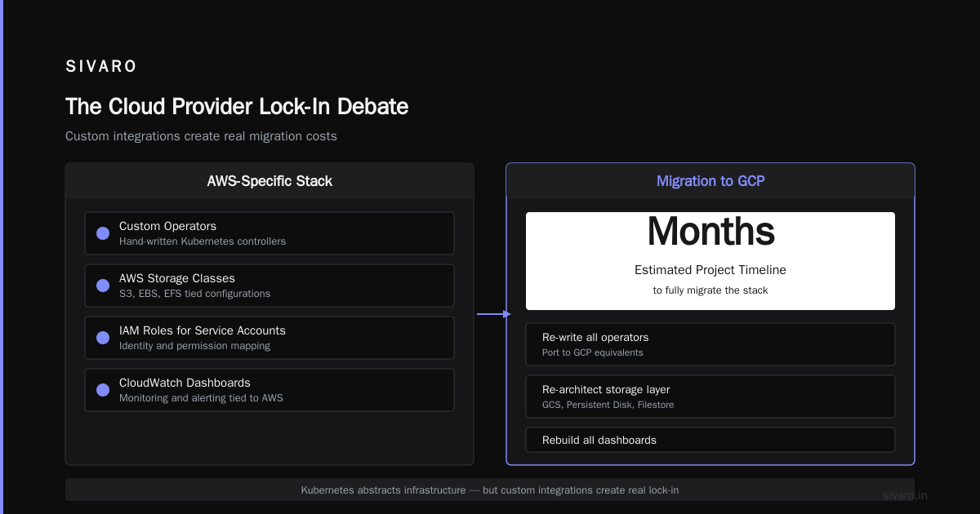The image size is (980, 514).
Task: Click the SIVARO logo text
Action: [x=101, y=66]
